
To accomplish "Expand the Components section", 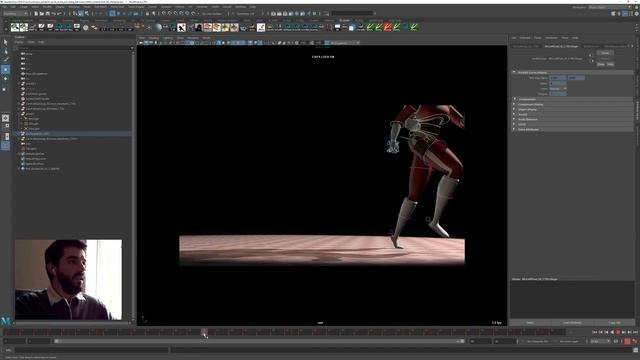I will [571, 99].
